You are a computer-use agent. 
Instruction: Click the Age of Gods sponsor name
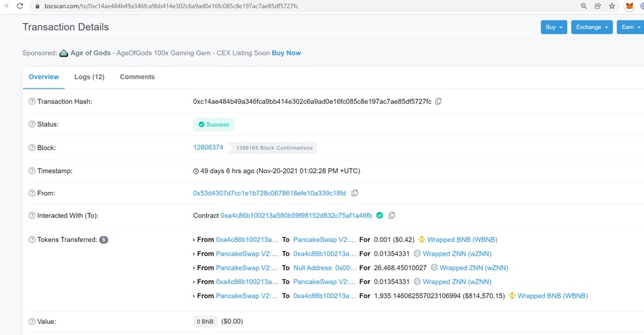pos(90,53)
